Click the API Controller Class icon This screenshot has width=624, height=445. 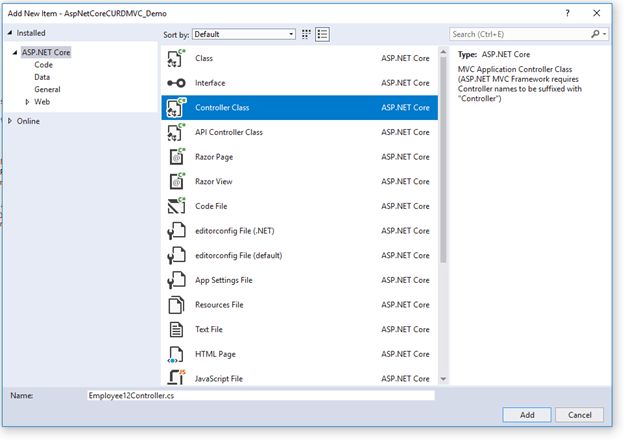176,132
